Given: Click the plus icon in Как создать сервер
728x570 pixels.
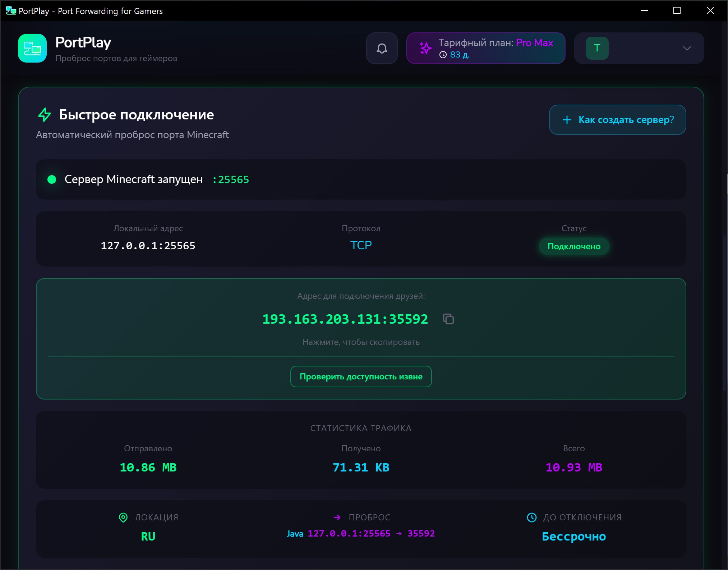Looking at the screenshot, I should (567, 120).
